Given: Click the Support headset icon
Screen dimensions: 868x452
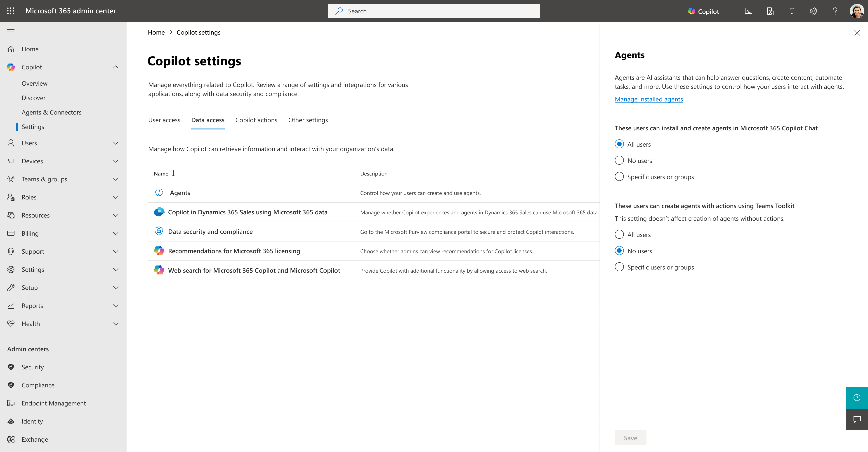Looking at the screenshot, I should click(x=11, y=252).
